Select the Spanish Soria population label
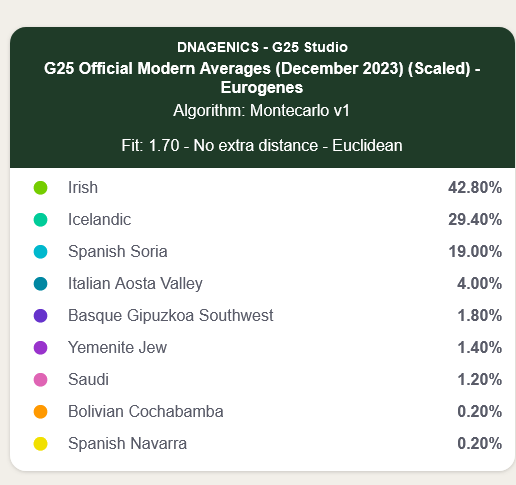Screen dimensions: 516x485 (x=118, y=251)
